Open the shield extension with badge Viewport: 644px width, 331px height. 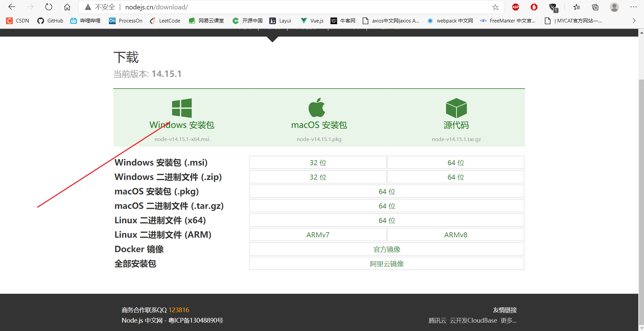[553, 7]
